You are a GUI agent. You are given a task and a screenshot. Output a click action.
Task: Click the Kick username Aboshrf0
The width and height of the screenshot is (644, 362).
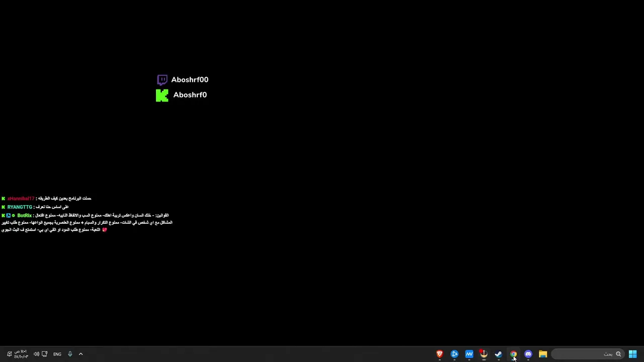point(190,95)
